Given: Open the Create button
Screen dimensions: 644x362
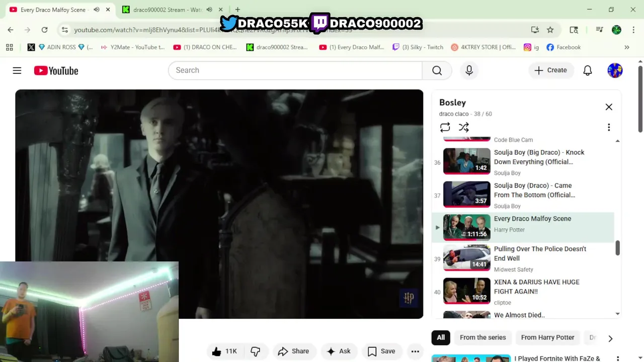Looking at the screenshot, I should coord(550,70).
